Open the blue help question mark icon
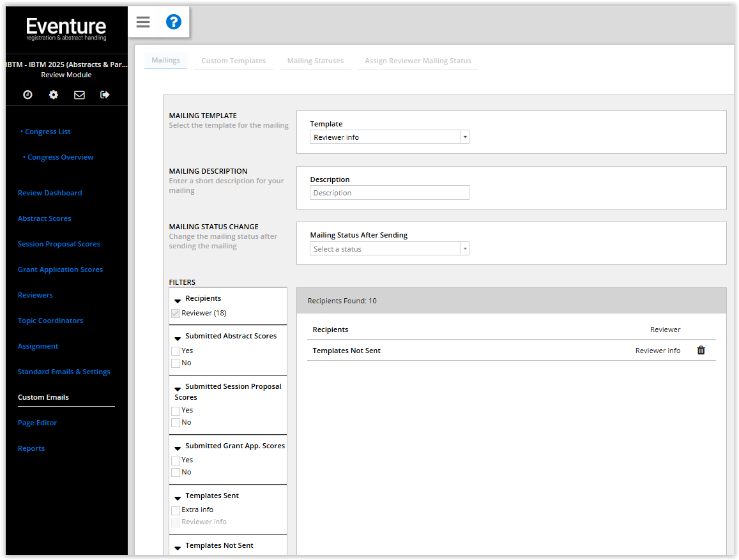The image size is (739, 560). 173,22
